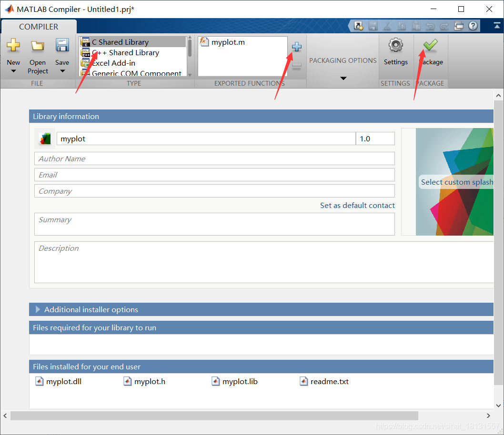The width and height of the screenshot is (504, 435).
Task: Select myplot.lib file
Action: (234, 381)
